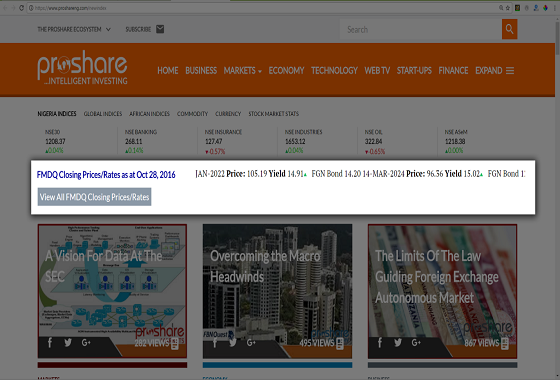Open 'A Vision For Data At The SEC' article

(112, 291)
